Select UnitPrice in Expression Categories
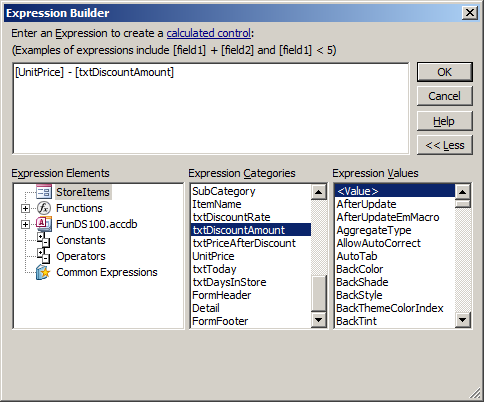The width and height of the screenshot is (484, 402). [x=251, y=256]
